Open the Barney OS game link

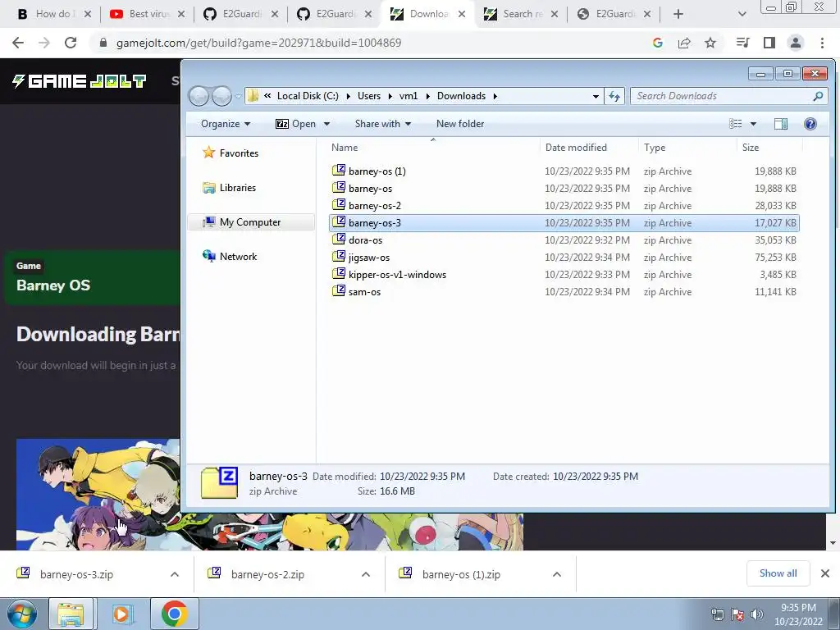pos(53,285)
